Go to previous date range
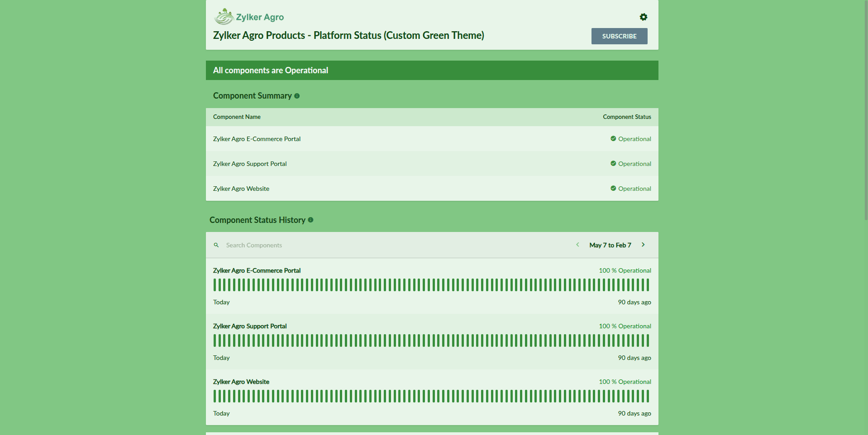This screenshot has height=435, width=868. [x=577, y=245]
